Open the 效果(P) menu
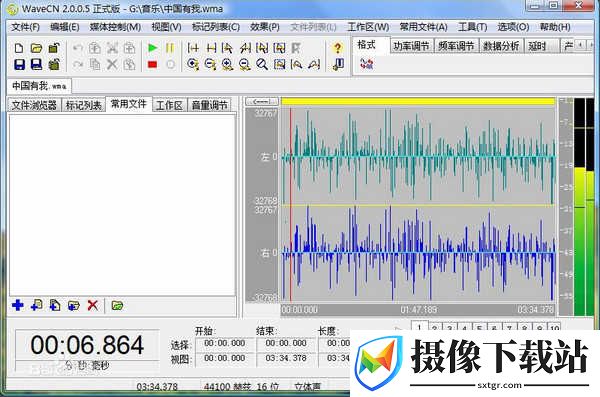Image resolution: width=600 pixels, height=397 pixels. (x=264, y=27)
